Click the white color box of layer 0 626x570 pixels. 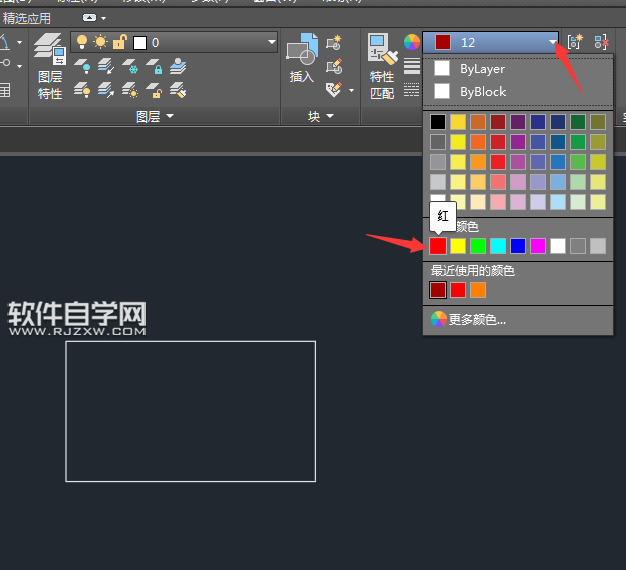140,43
